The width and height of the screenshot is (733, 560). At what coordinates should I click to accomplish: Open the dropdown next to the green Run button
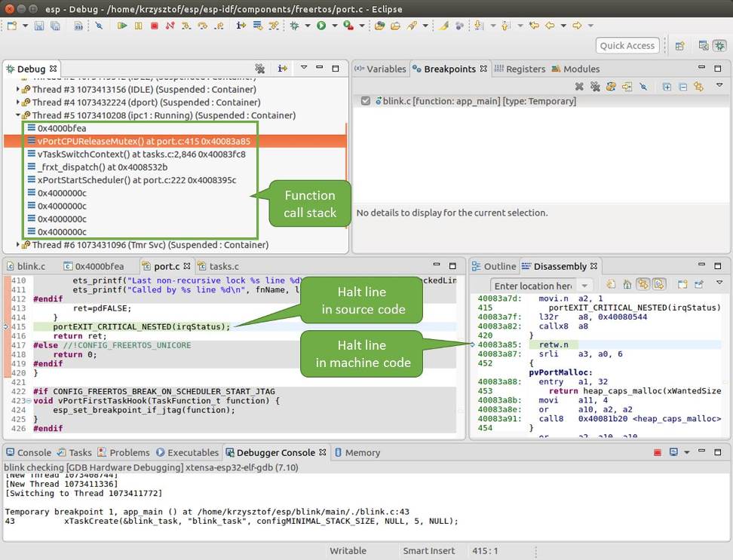click(333, 26)
